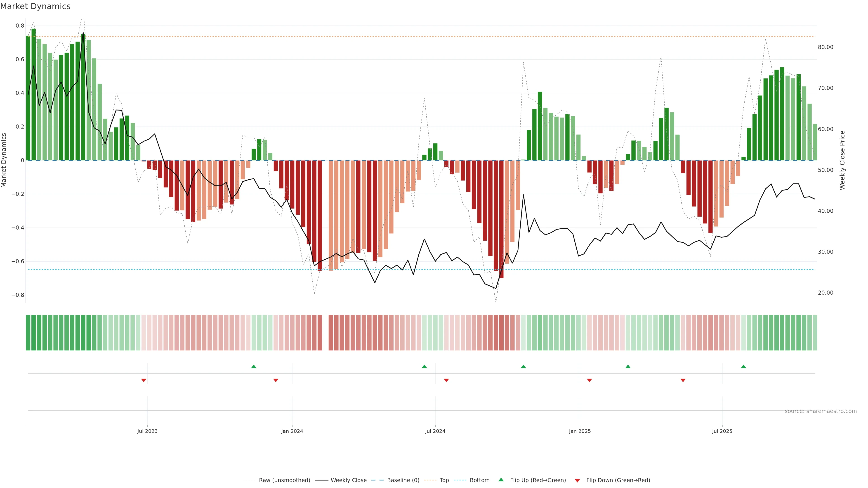Click the 0.8 left axis tick label
This screenshot has height=488, width=868.
(x=20, y=26)
